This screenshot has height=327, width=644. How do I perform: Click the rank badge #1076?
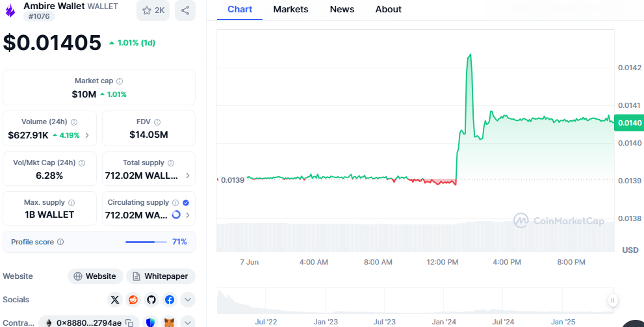[x=39, y=16]
